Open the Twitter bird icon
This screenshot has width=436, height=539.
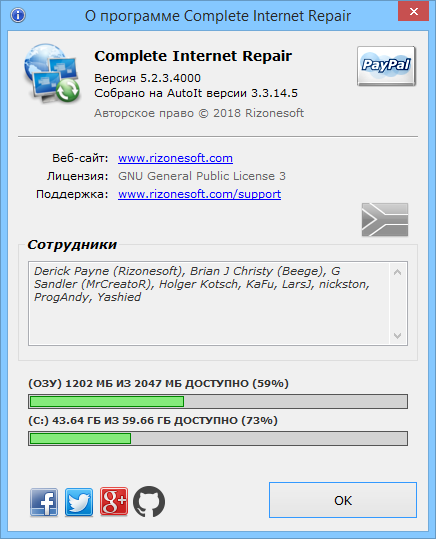click(79, 502)
